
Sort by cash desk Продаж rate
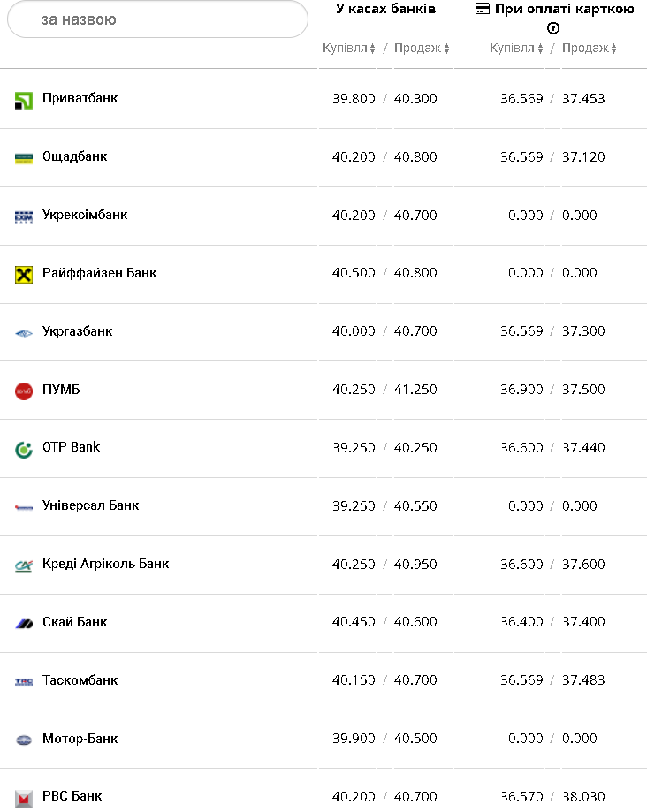[x=422, y=49]
